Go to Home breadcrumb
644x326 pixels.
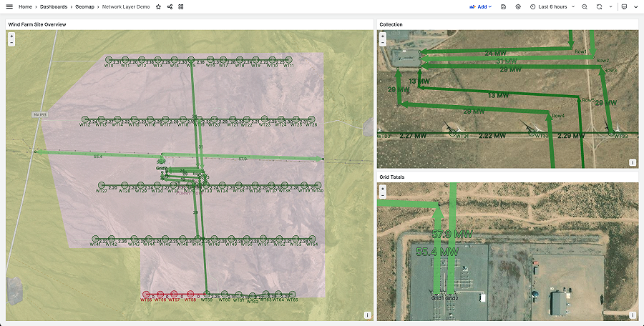point(26,7)
